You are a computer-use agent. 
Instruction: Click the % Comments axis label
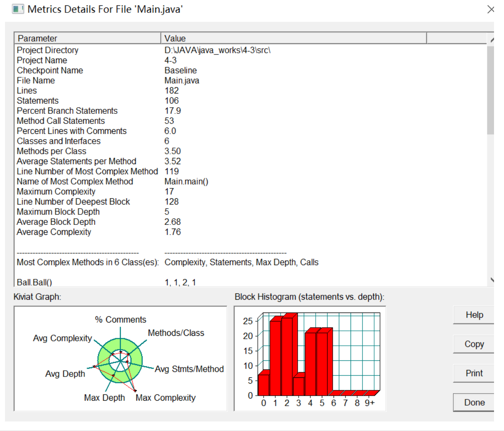click(x=121, y=320)
